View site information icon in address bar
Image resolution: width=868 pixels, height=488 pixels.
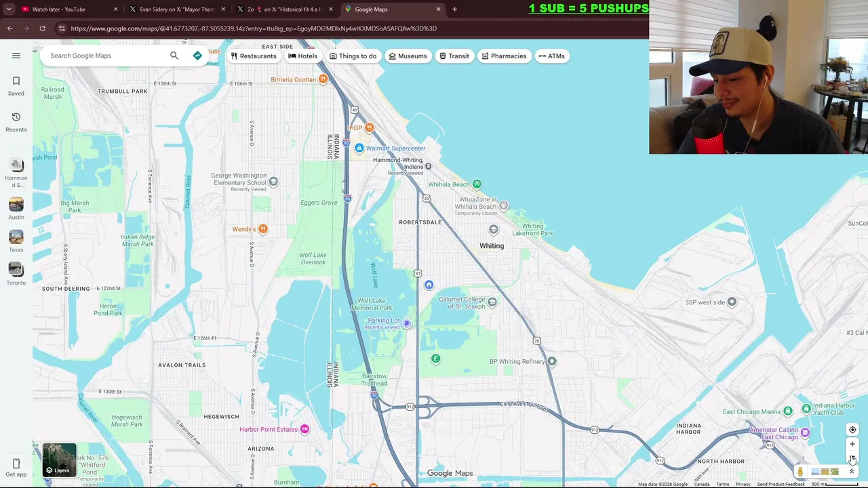pyautogui.click(x=62, y=28)
